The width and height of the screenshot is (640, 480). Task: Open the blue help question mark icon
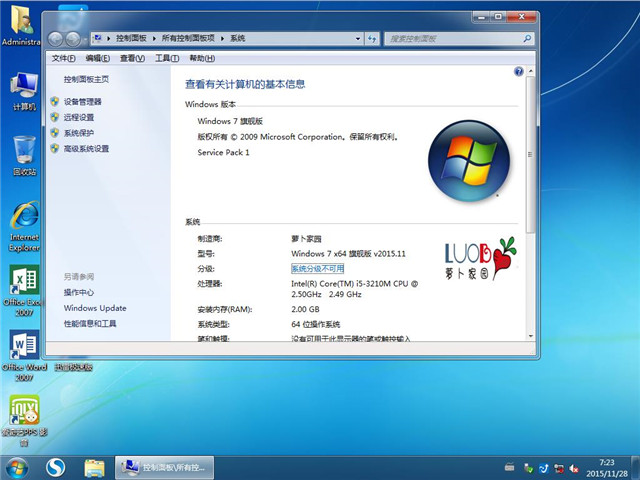coord(518,72)
